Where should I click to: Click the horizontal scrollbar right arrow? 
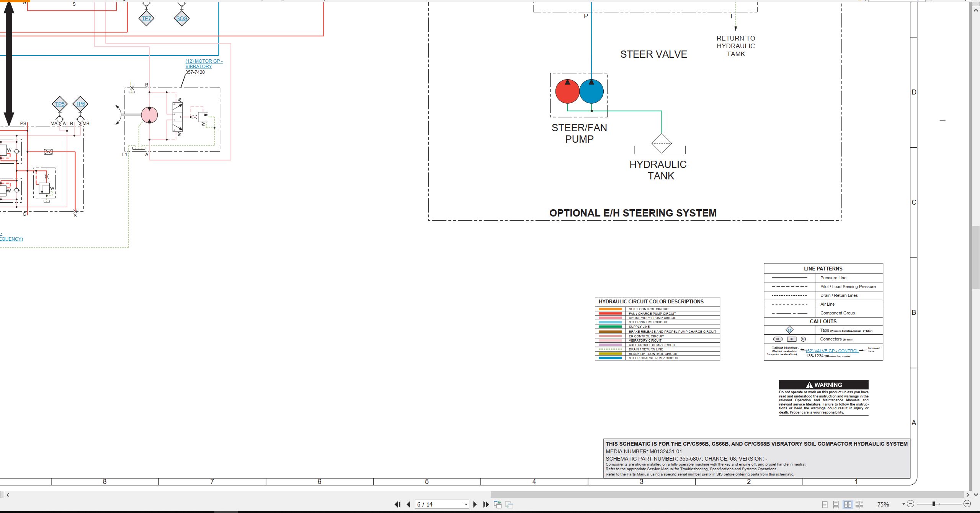coord(968,495)
